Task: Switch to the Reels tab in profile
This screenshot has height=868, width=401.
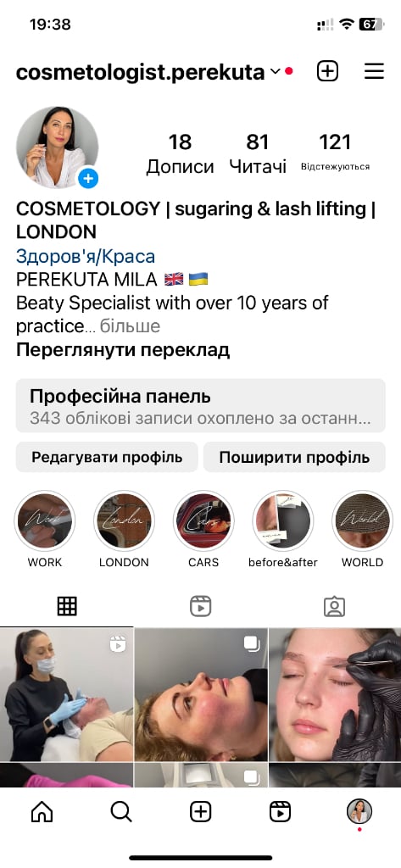Action: pyautogui.click(x=200, y=607)
